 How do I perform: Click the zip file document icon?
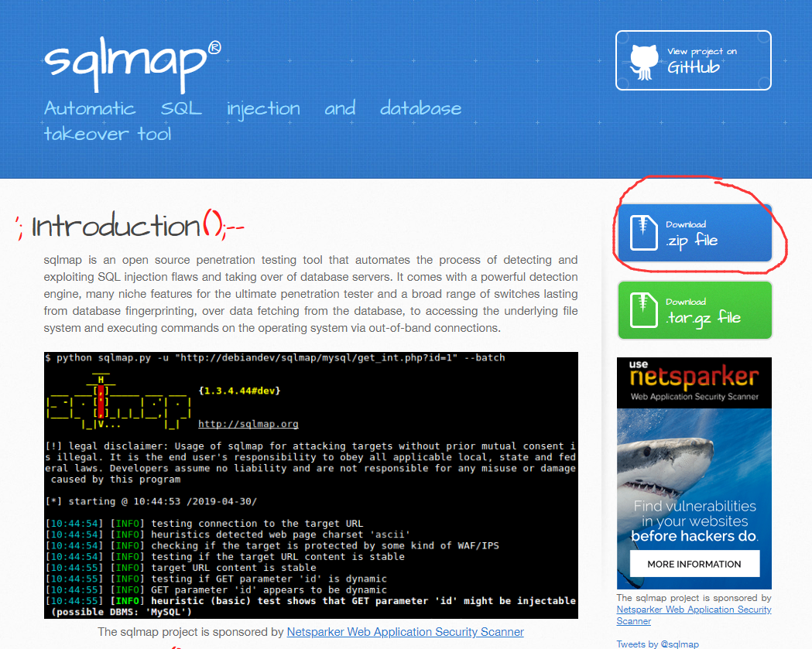(644, 233)
